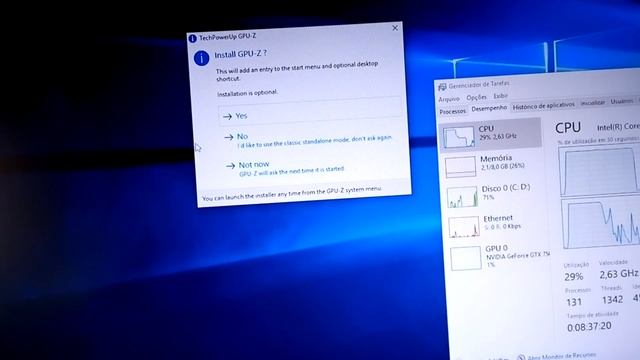The width and height of the screenshot is (640, 360).
Task: Switch to the Processos tab
Action: 452,111
